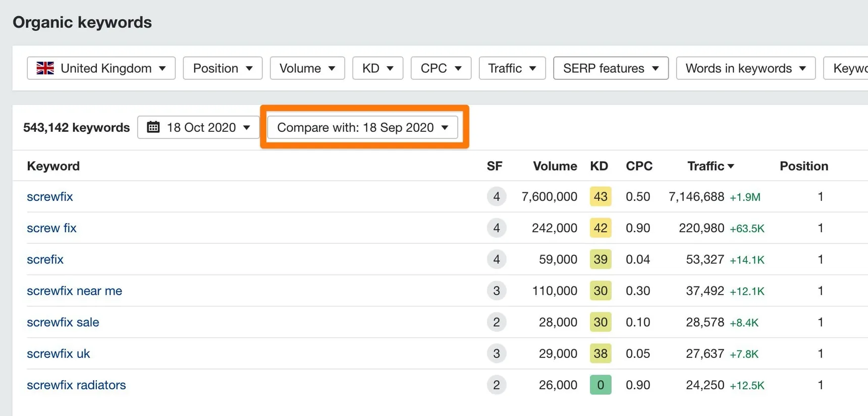Click SF badge for screwfix near me
Screen dimensions: 868x416
coord(497,291)
